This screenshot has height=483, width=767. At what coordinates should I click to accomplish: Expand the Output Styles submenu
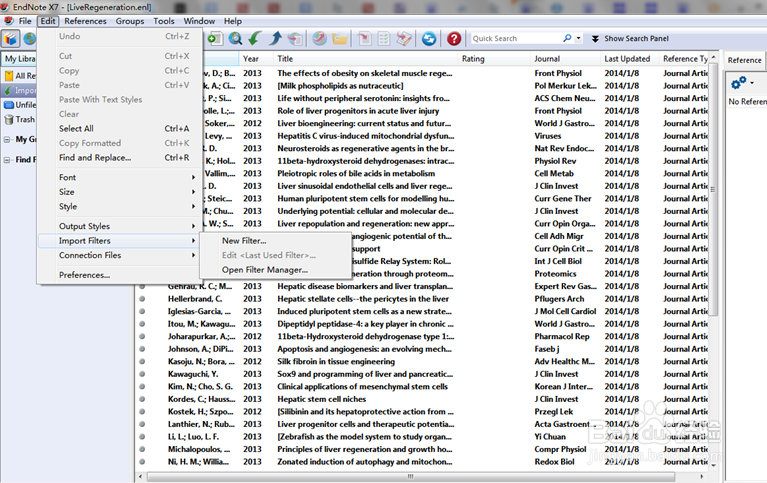(119, 226)
